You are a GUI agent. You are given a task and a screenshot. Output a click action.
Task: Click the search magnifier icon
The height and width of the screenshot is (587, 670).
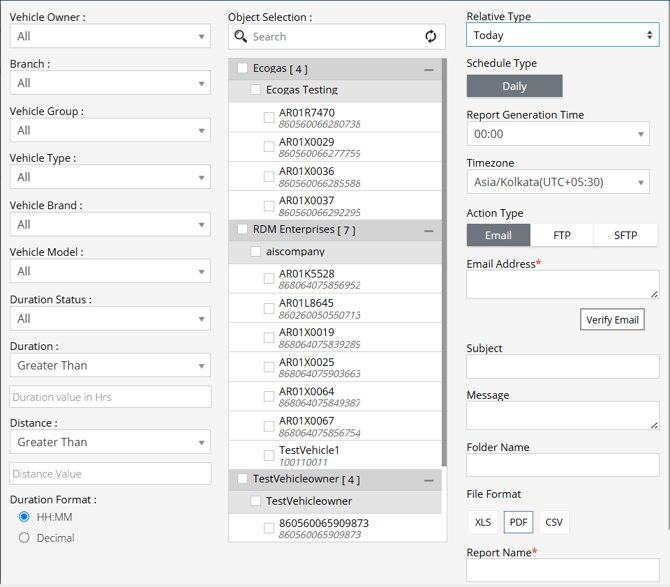point(241,37)
